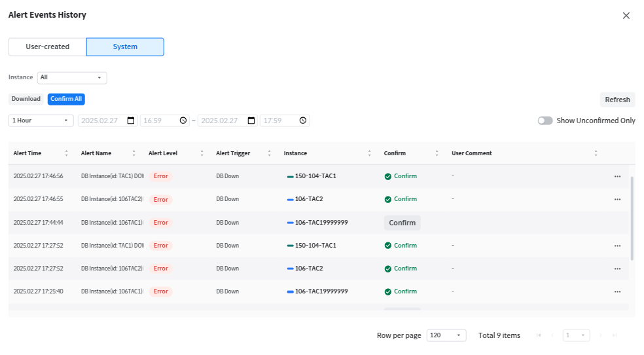This screenshot has height=355, width=644.
Task: Open more options for 17:25:40 alert row
Action: click(x=617, y=291)
